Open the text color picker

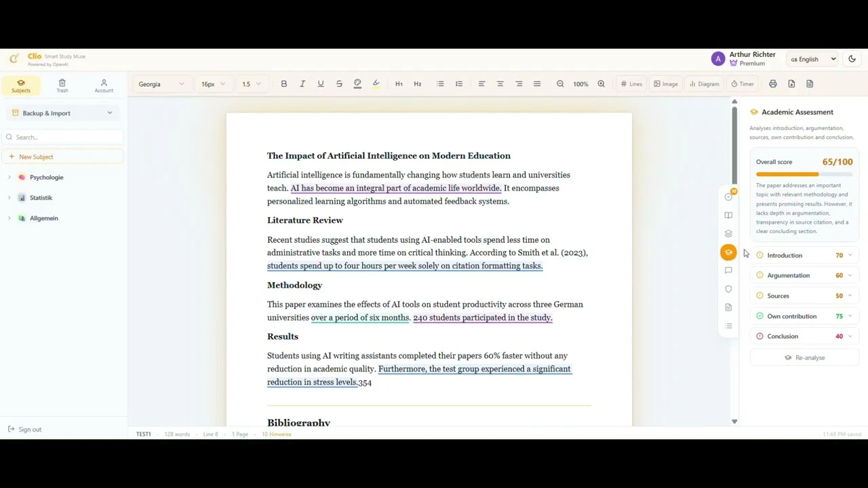click(x=357, y=84)
